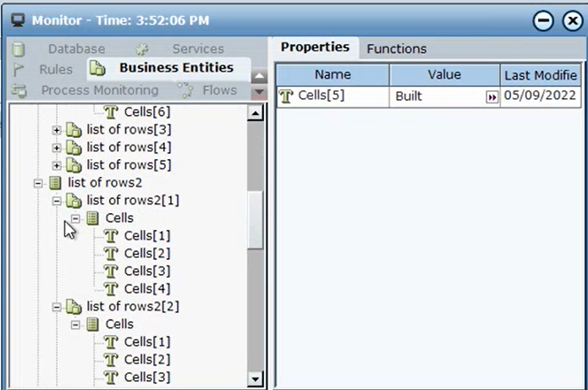The height and width of the screenshot is (390, 588).
Task: Click the folder icon of list of rows2[1]
Action: tap(74, 200)
